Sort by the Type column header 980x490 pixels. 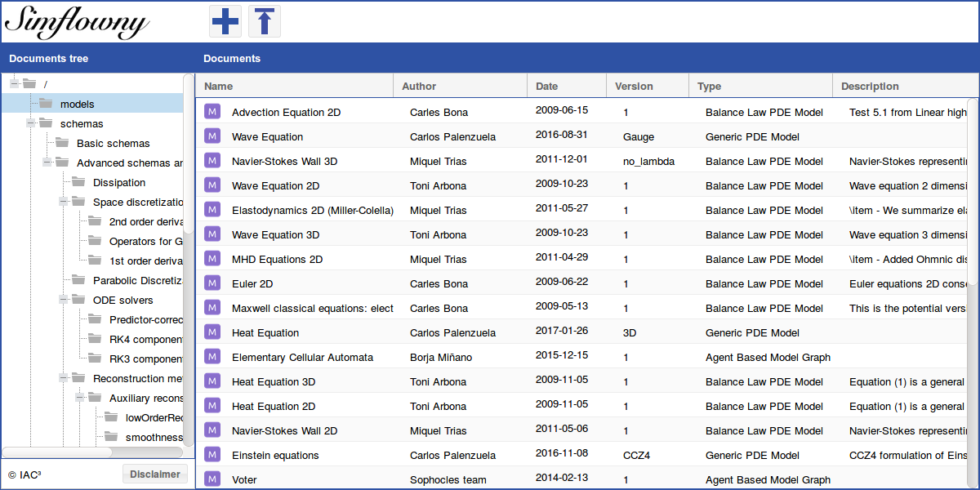tap(760, 86)
